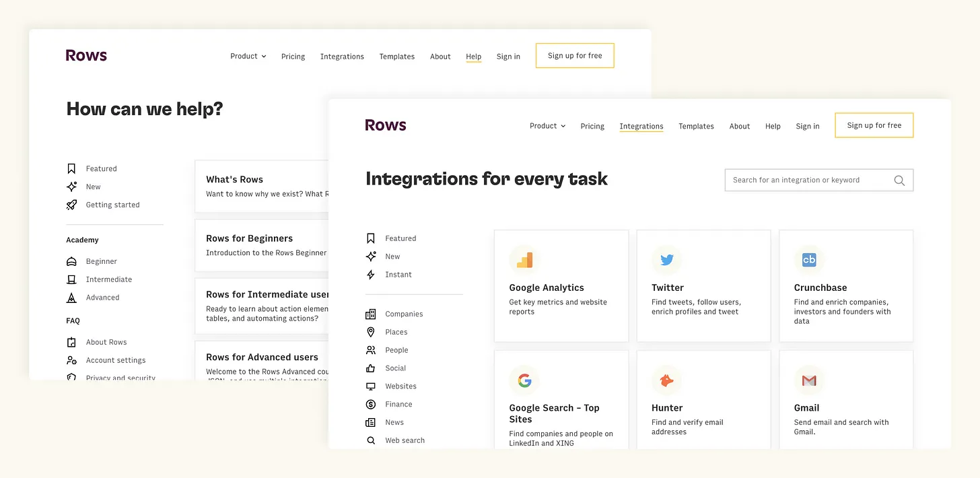The image size is (980, 478).
Task: Click the Getting started rocket icon
Action: click(71, 205)
